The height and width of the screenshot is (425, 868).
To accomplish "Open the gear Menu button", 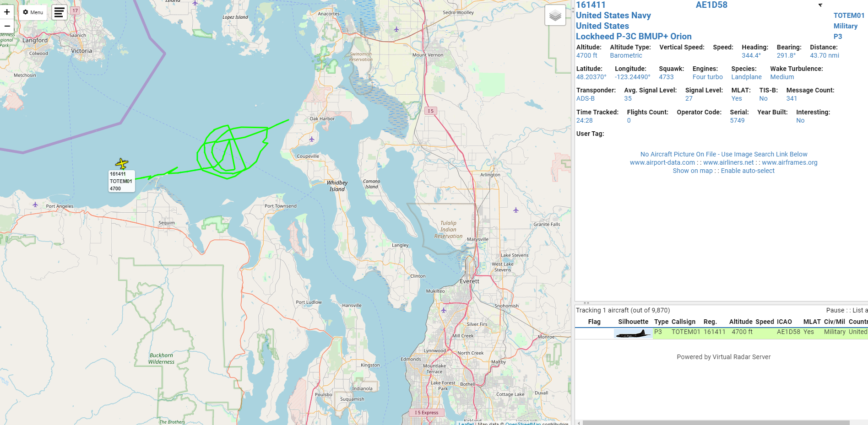I will click(x=33, y=12).
